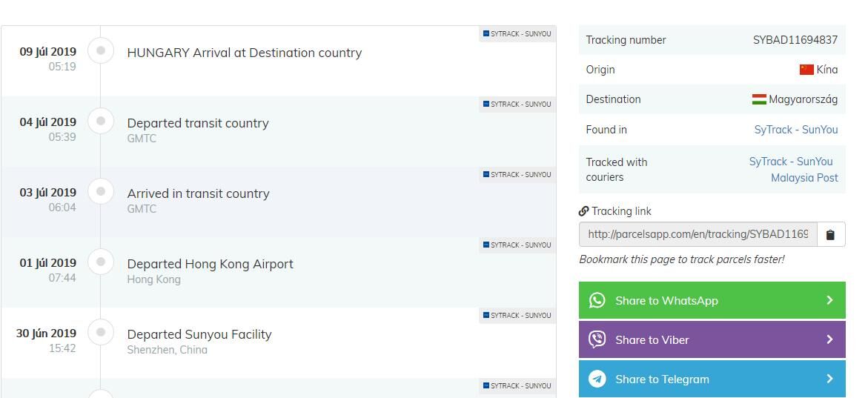The height and width of the screenshot is (398, 868).
Task: Click the WhatsApp logo icon
Action: click(x=597, y=300)
